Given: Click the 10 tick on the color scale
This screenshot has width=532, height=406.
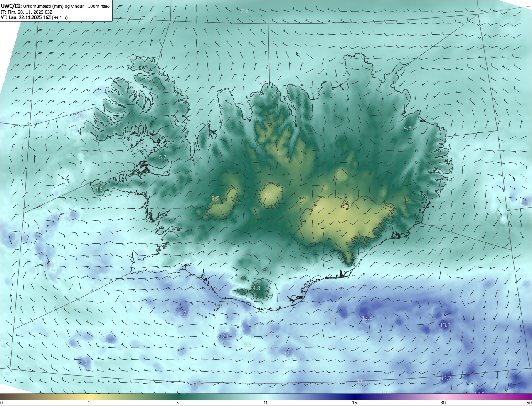Looking at the screenshot, I should (x=266, y=403).
